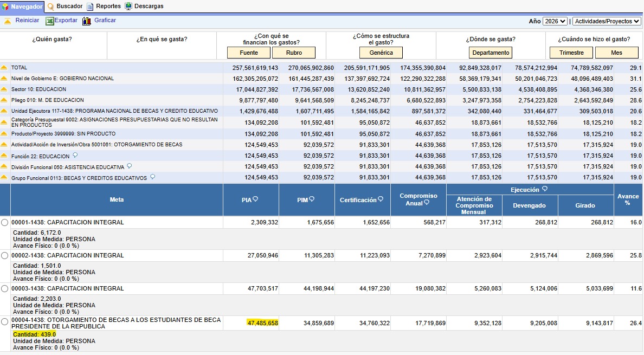Click the Ejecución header info bubble
This screenshot has height=355, width=644.
tap(545, 189)
